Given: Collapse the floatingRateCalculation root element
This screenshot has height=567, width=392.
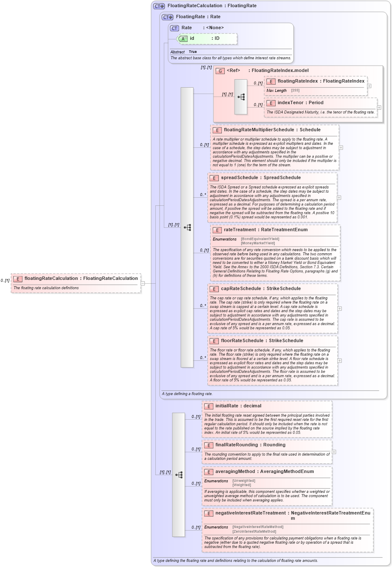Looking at the screenshot, I should tap(143, 283).
